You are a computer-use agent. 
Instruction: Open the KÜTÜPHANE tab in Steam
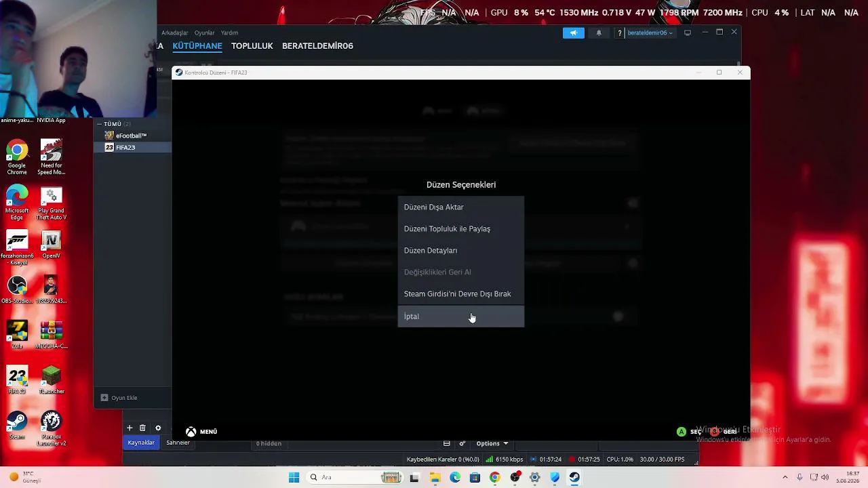pos(197,46)
